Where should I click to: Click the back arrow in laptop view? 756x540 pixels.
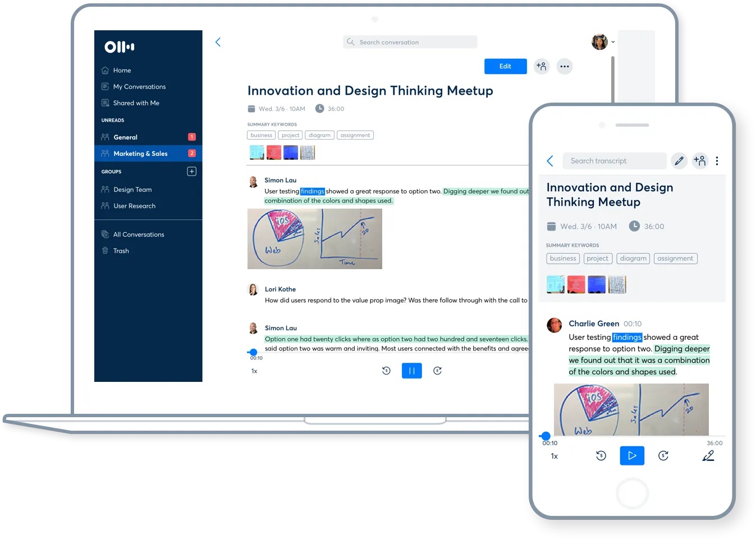point(218,42)
